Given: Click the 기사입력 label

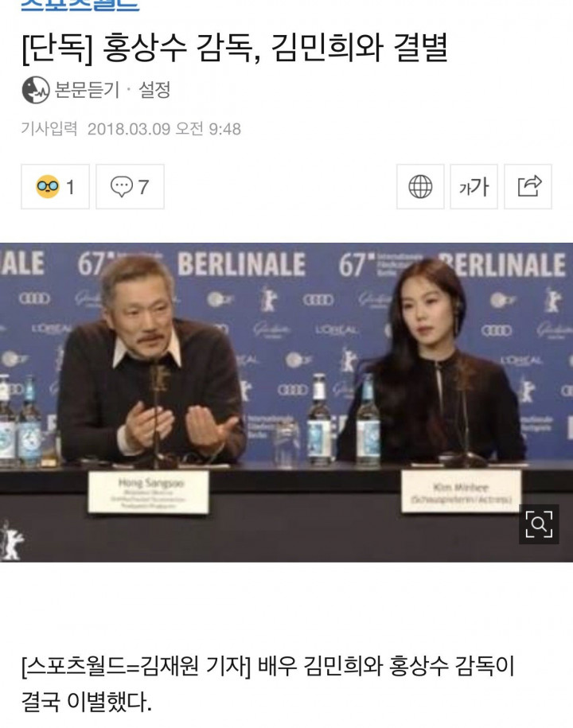Looking at the screenshot, I should [49, 129].
